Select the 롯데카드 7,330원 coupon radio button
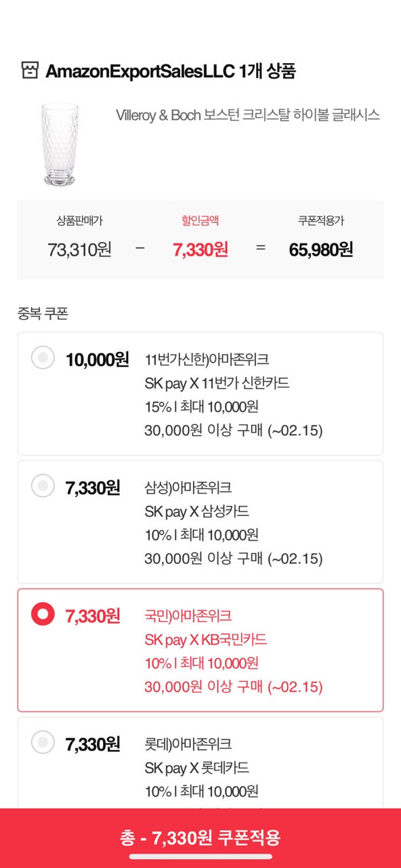The height and width of the screenshot is (868, 401). click(43, 743)
